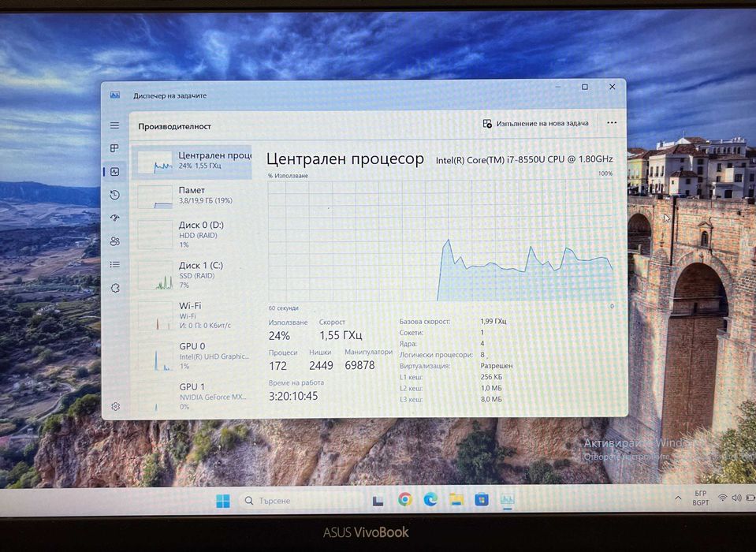This screenshot has width=756, height=552.
Task: Launch Google Chrome from the taskbar
Action: click(405, 499)
